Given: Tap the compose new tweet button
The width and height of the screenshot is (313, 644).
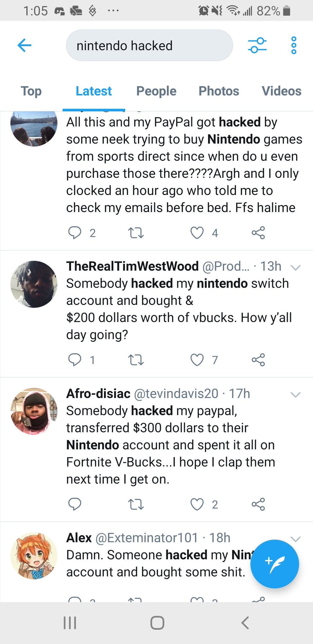Looking at the screenshot, I should click(x=274, y=564).
